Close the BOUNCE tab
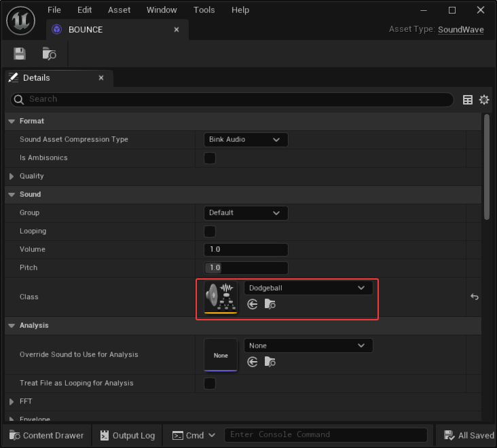Viewport: 497px width, 448px height. (177, 29)
